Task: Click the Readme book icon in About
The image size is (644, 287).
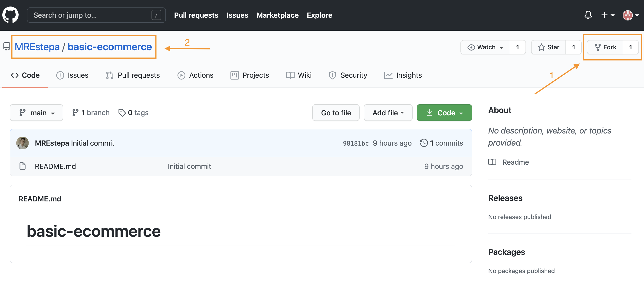Action: (492, 162)
